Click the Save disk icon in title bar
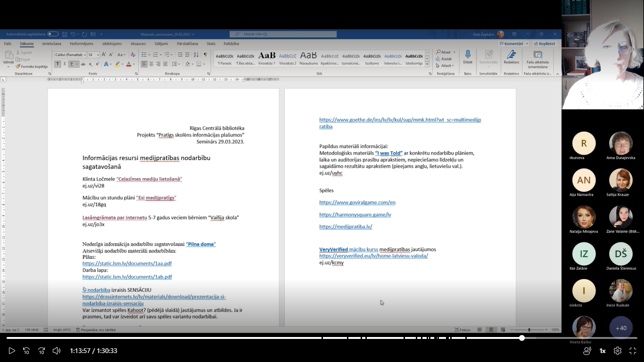The height and width of the screenshot is (362, 644). click(x=65, y=34)
